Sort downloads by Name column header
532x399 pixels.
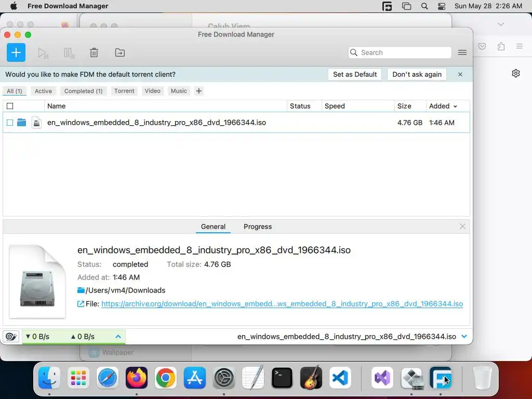[x=166, y=106]
